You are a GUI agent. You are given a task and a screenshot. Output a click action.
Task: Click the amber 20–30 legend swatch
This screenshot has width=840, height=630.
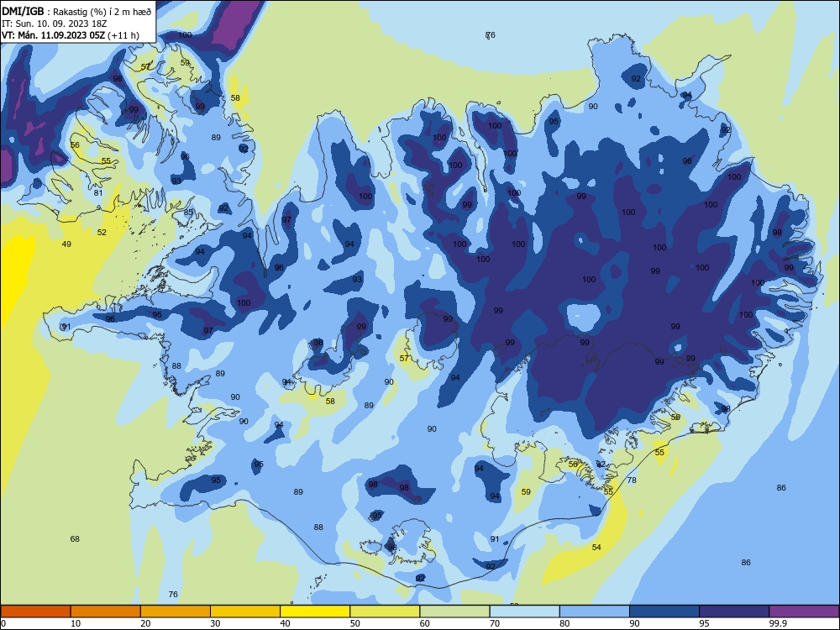(176, 612)
